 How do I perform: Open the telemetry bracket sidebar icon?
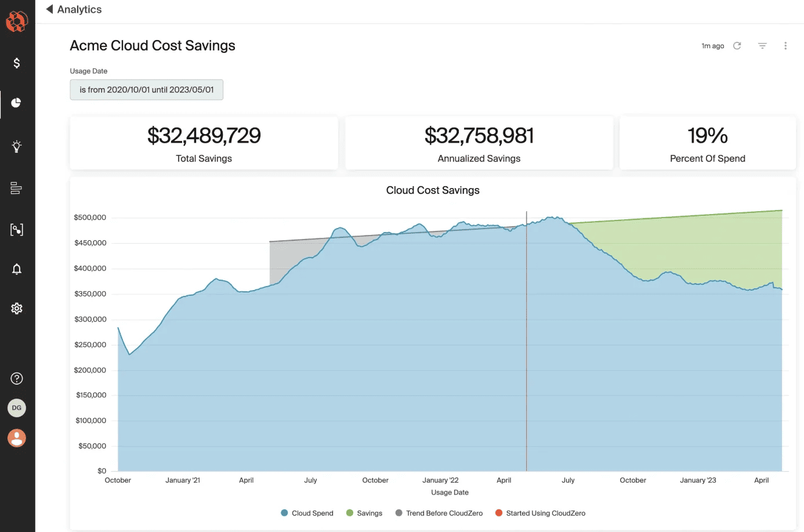(16, 229)
